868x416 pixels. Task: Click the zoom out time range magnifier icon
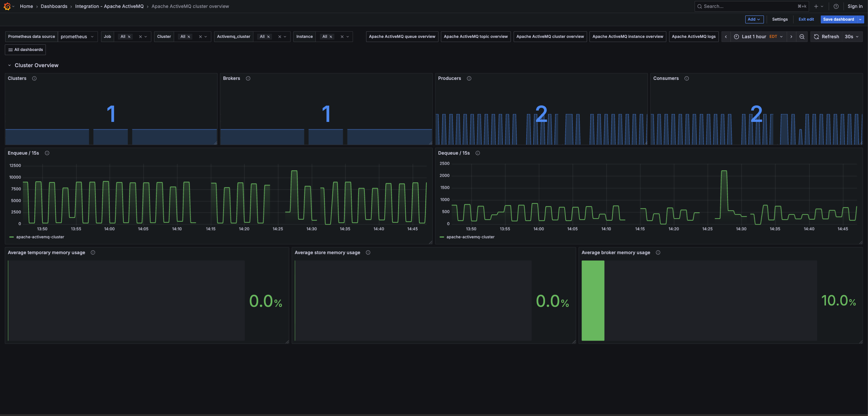coord(802,37)
